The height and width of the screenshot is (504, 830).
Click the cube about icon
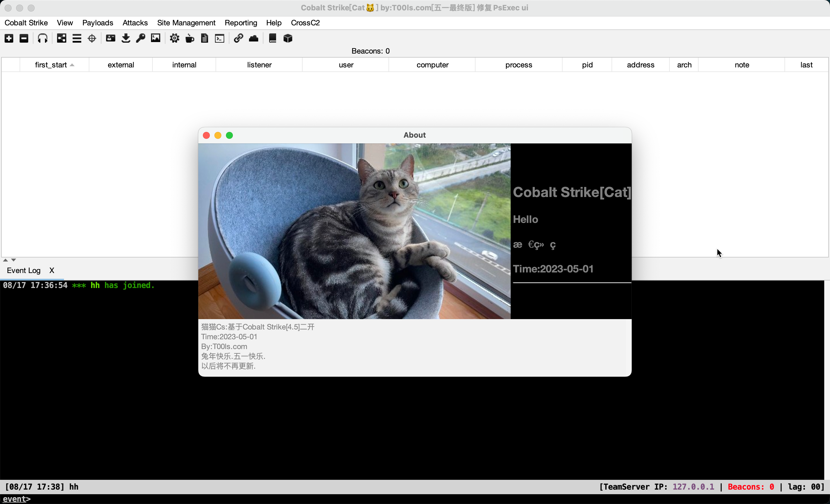pyautogui.click(x=288, y=38)
